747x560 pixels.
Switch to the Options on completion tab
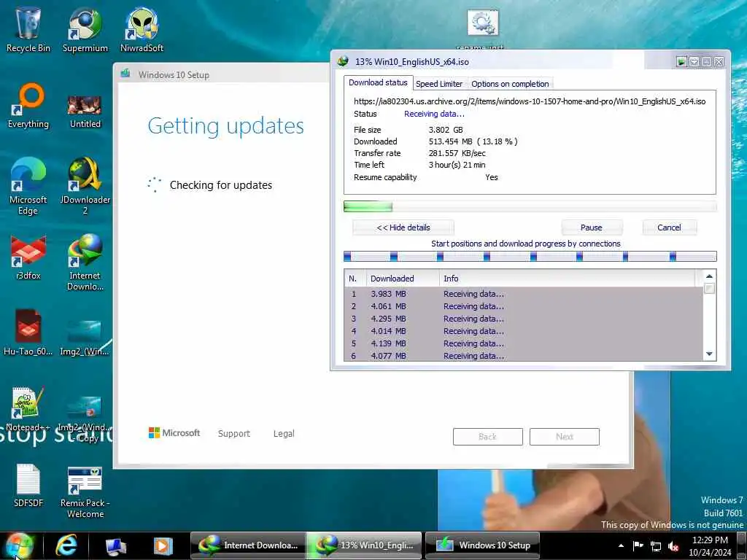click(x=510, y=84)
